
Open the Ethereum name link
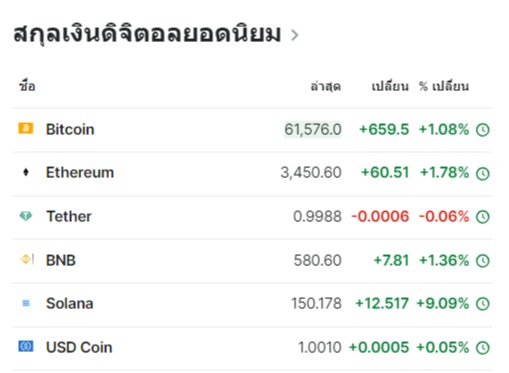(80, 173)
